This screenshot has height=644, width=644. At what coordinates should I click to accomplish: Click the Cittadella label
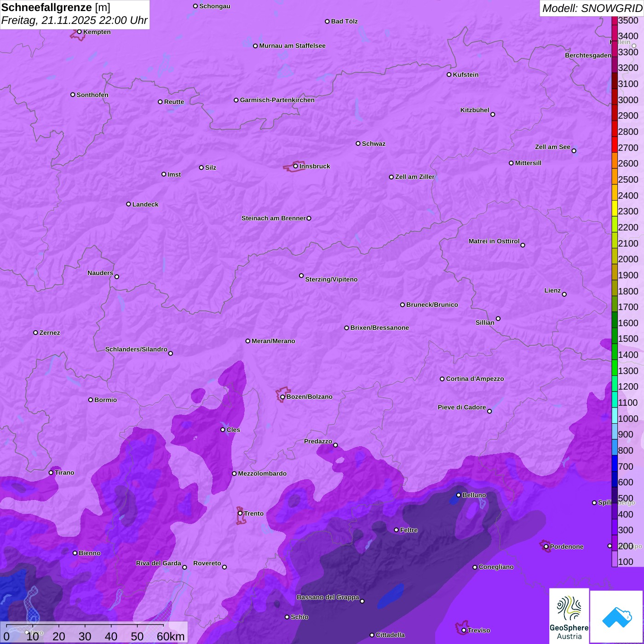tap(390, 635)
